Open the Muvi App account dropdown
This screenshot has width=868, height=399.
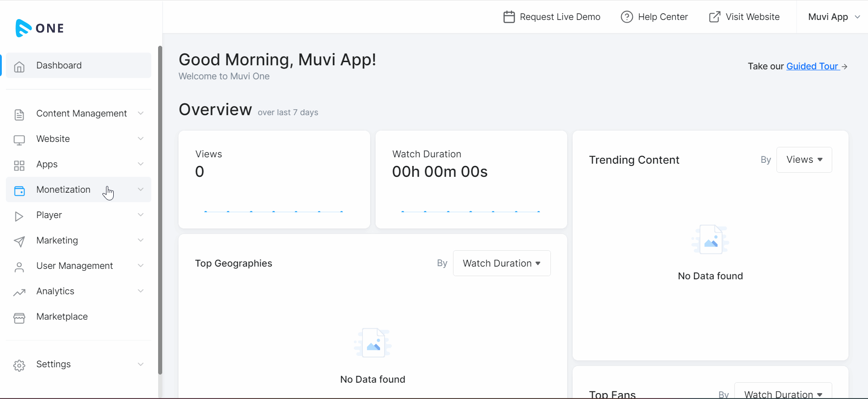tap(834, 17)
